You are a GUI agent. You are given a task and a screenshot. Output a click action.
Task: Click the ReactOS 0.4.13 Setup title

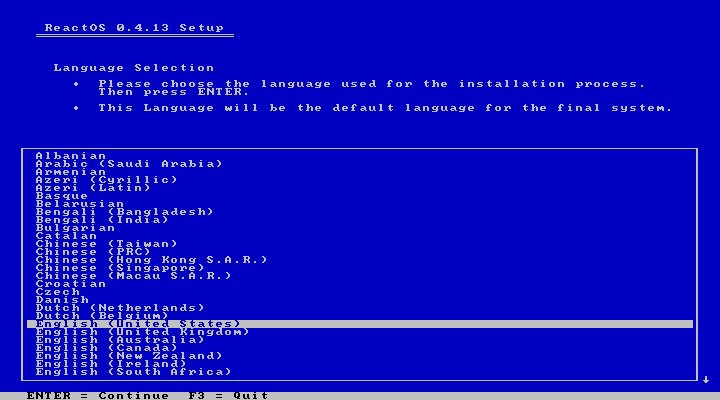point(134,28)
